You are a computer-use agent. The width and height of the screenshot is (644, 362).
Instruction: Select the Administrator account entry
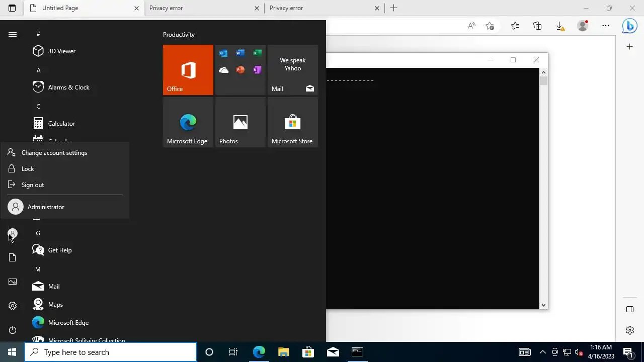[65, 207]
